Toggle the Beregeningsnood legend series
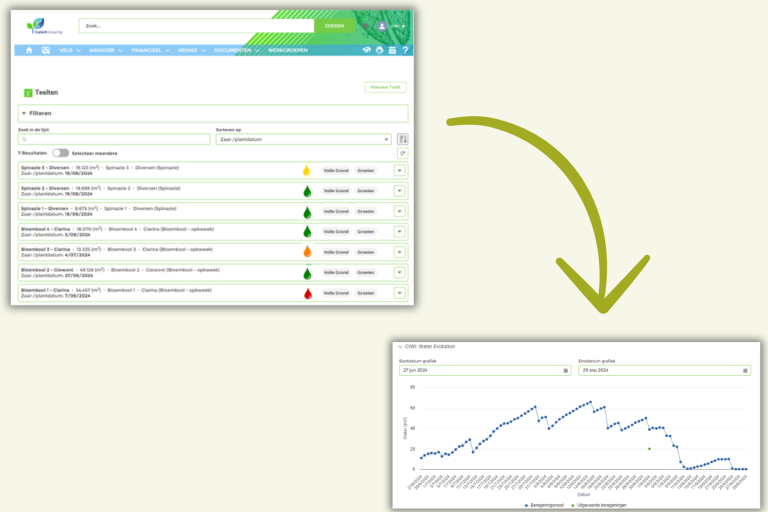 544,505
